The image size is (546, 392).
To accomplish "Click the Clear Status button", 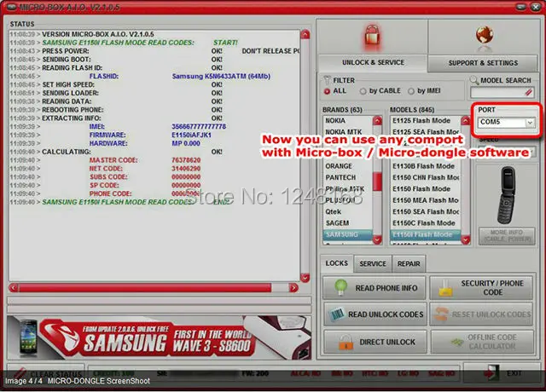I will [x=46, y=373].
